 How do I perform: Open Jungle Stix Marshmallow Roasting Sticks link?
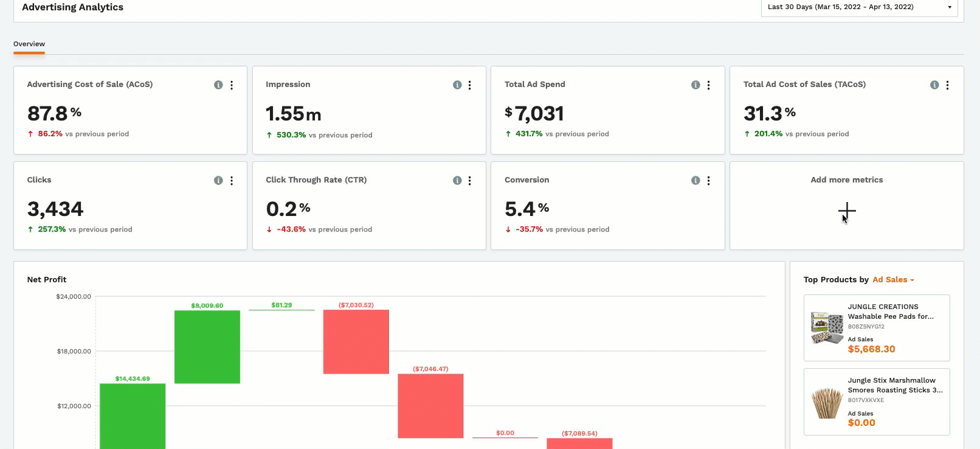pos(895,385)
